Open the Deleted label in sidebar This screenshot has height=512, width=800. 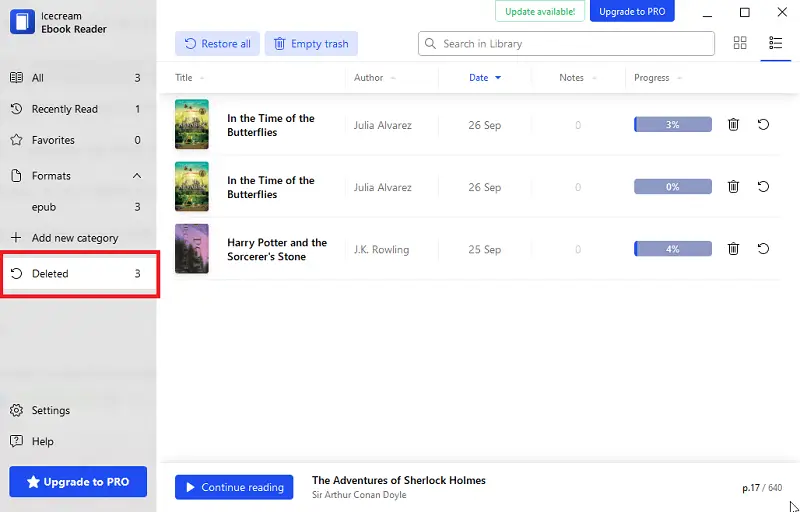50,273
